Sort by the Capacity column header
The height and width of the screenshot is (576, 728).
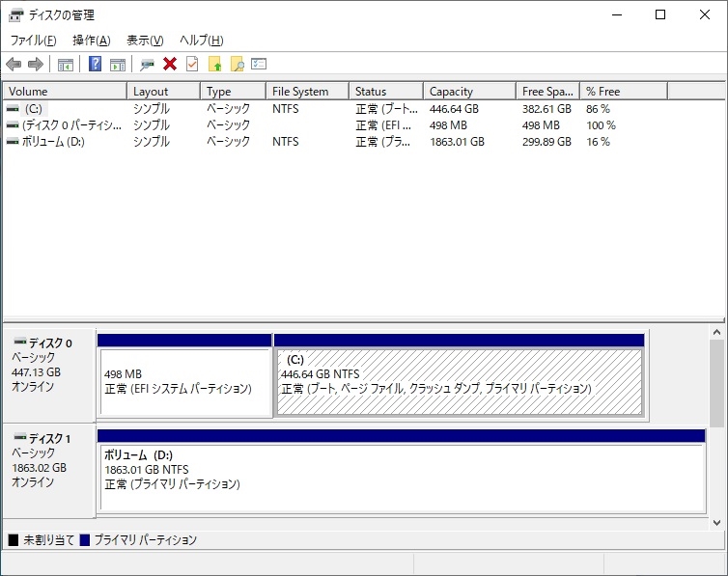(x=470, y=92)
